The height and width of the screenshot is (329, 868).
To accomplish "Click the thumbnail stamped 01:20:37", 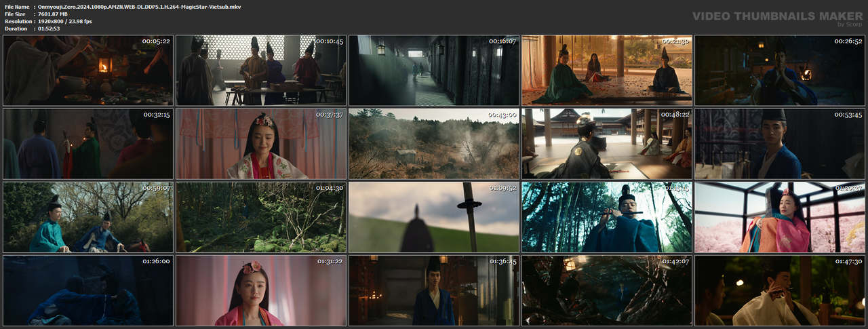I will [x=780, y=217].
